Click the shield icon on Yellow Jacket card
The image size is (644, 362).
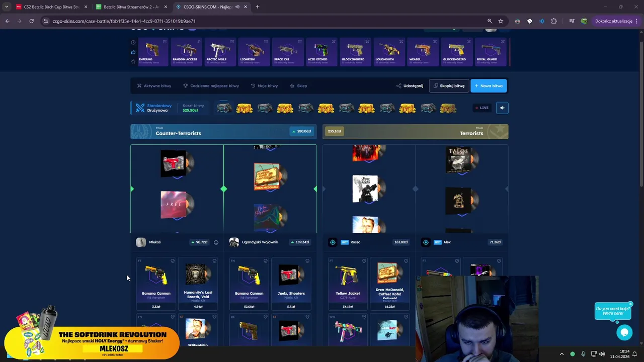pyautogui.click(x=364, y=261)
